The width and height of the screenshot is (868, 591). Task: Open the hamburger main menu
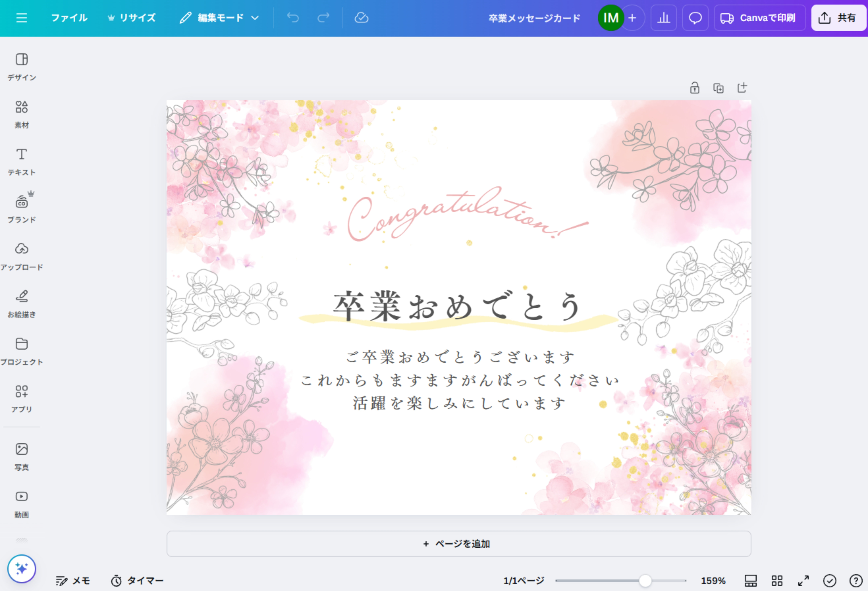pos(22,18)
